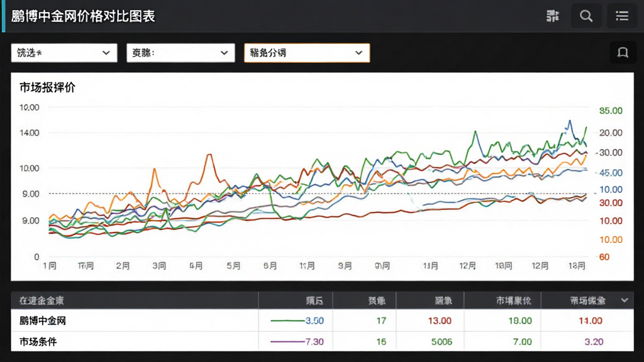This screenshot has height=362, width=644.
Task: Expand the chevron in the table header
Action: (625, 300)
